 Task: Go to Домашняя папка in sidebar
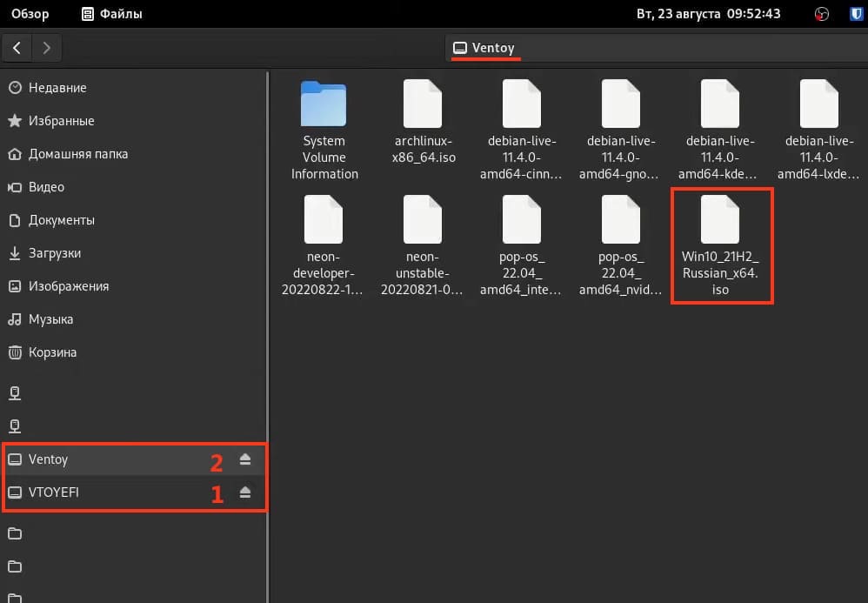(x=133, y=154)
